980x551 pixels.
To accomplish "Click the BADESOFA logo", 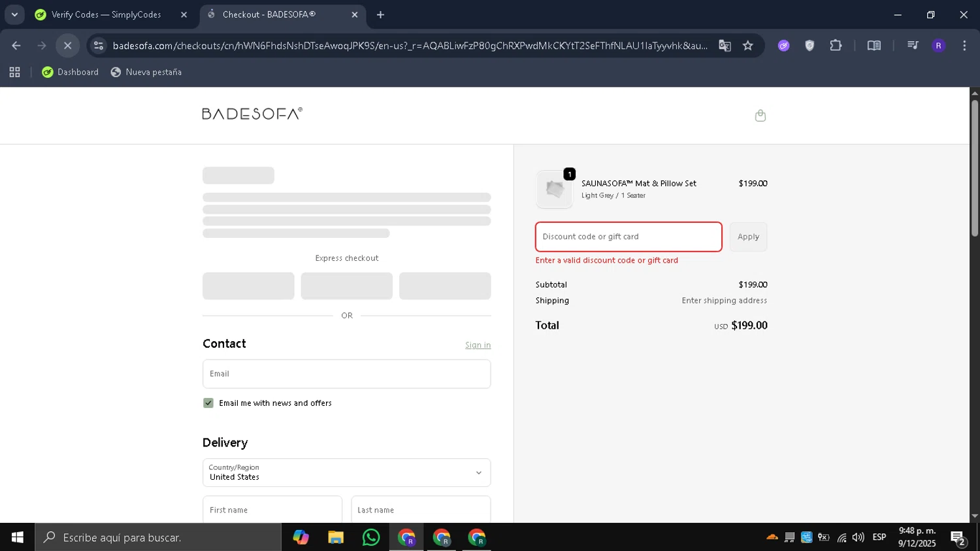I will [x=252, y=114].
